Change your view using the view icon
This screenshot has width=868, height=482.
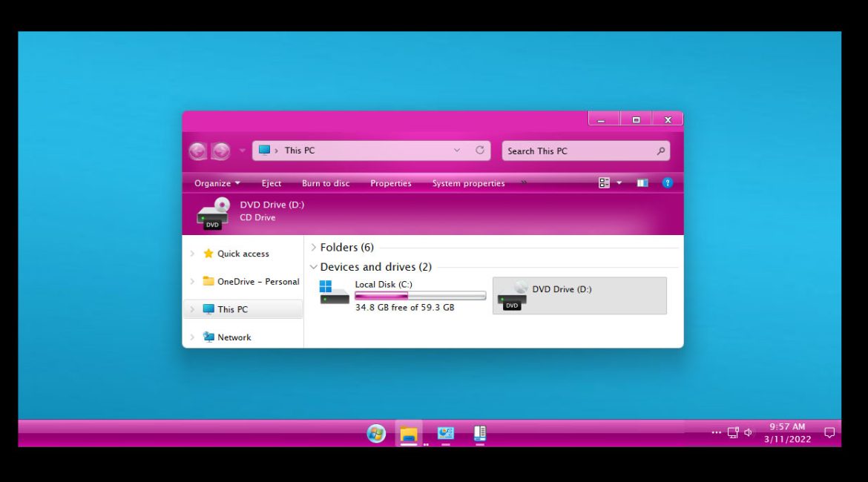[605, 183]
